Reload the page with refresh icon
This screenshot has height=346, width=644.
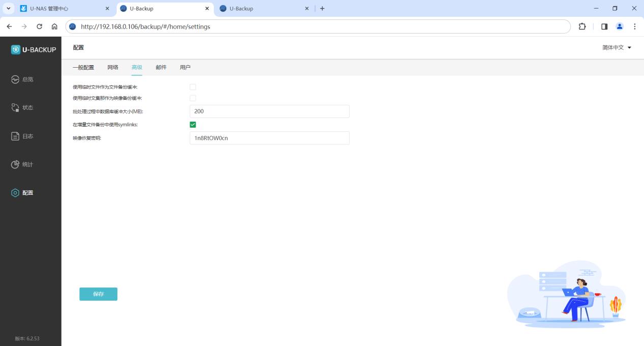coord(39,27)
